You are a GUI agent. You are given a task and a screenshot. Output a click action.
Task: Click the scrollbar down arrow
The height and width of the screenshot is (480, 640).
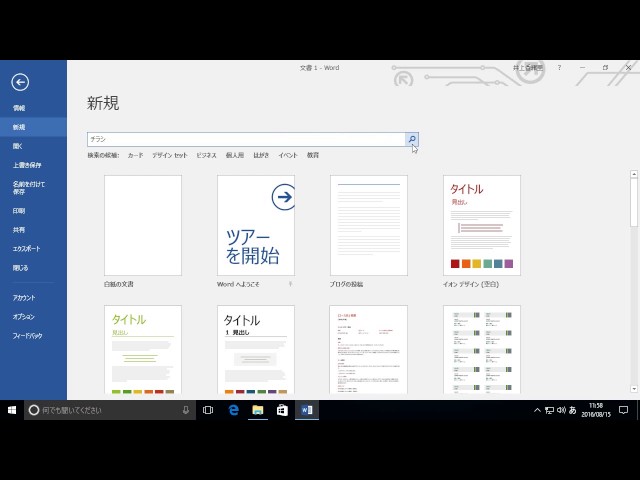coord(634,389)
